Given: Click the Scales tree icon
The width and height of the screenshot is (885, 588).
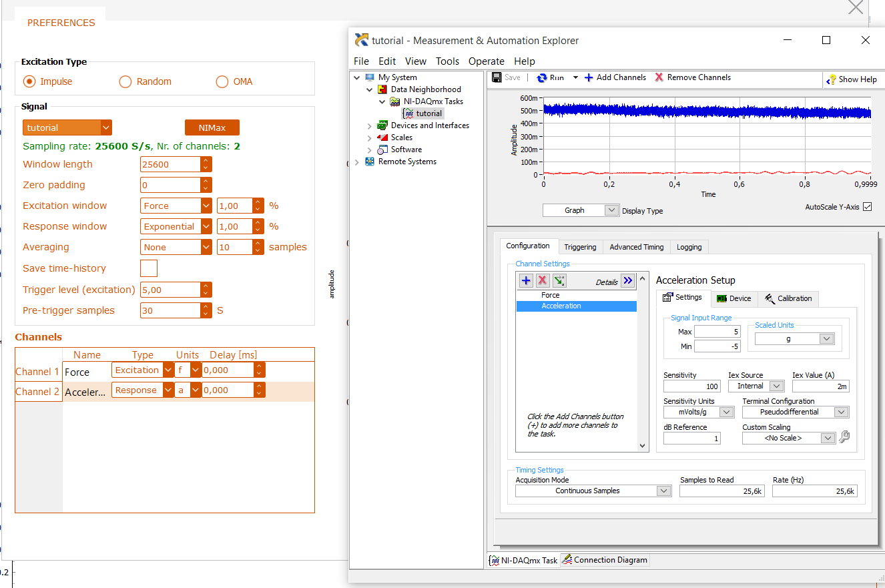Looking at the screenshot, I should tap(382, 137).
